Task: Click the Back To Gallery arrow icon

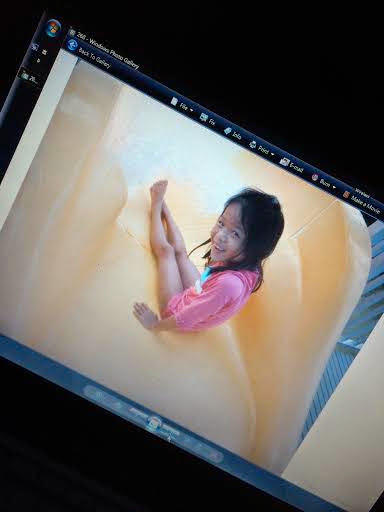Action: 72,45
